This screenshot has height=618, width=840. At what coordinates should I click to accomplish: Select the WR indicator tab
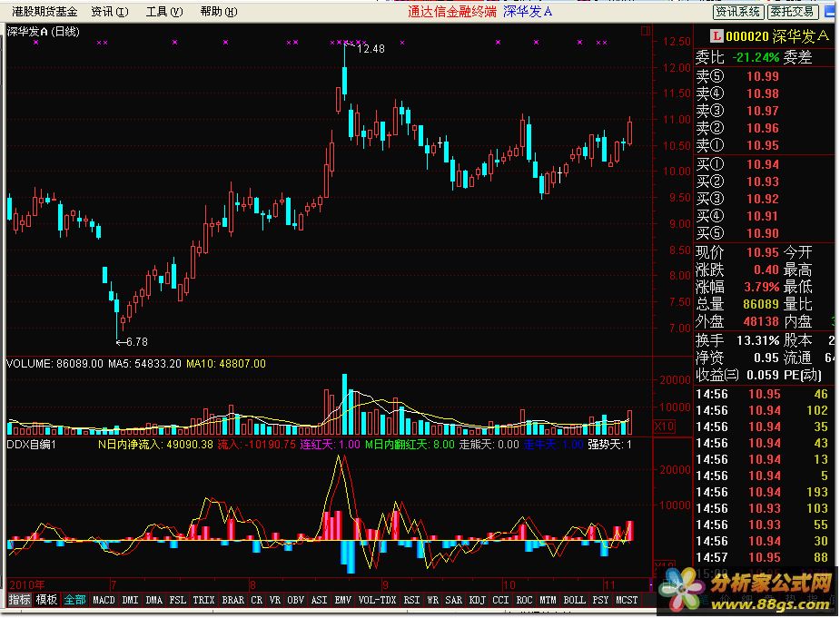tap(433, 601)
